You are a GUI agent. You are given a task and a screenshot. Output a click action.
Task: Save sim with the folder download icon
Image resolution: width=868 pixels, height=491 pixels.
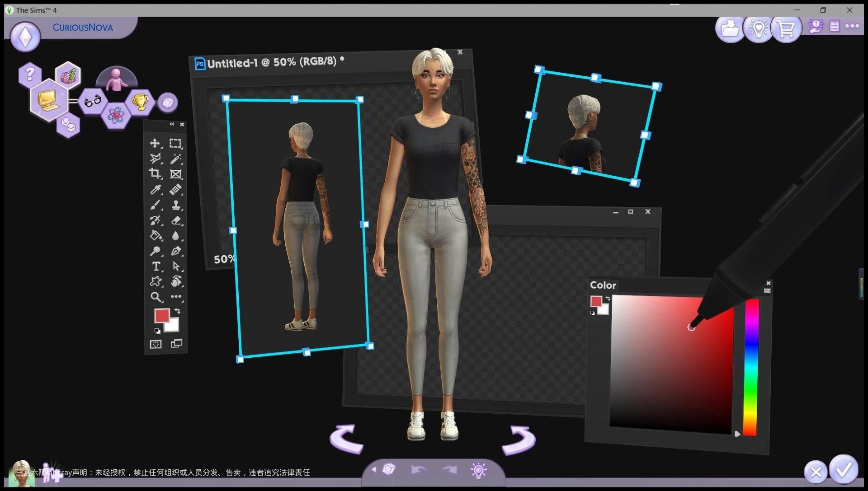(730, 29)
